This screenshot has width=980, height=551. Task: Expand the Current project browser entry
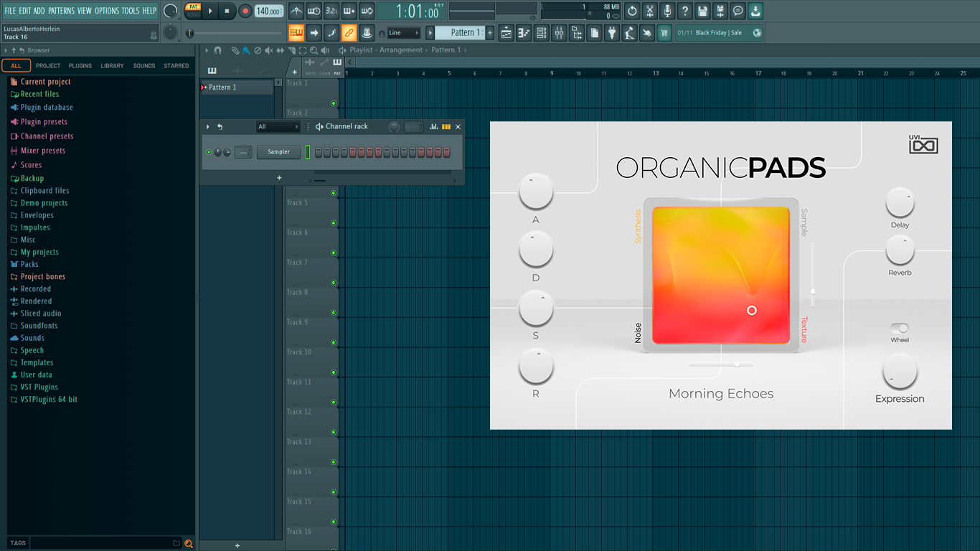[x=45, y=82]
